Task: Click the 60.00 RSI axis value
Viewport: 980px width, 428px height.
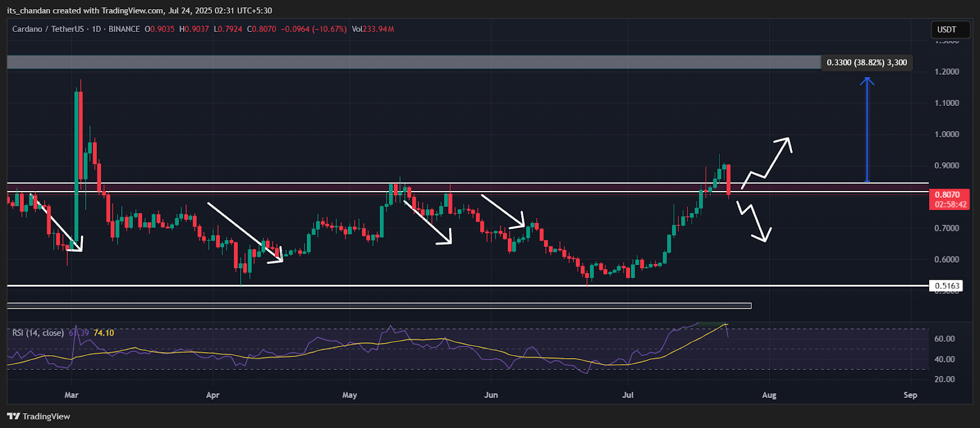Action: click(x=945, y=339)
